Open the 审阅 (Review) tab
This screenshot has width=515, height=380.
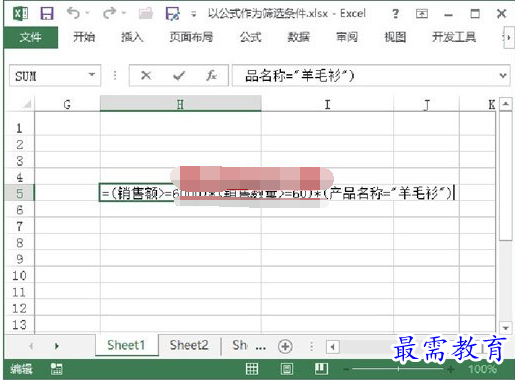pos(347,37)
